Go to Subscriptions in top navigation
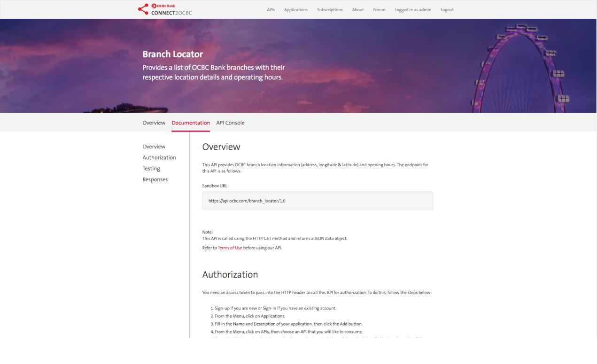Screen dimensions: 597x364 pos(330,10)
